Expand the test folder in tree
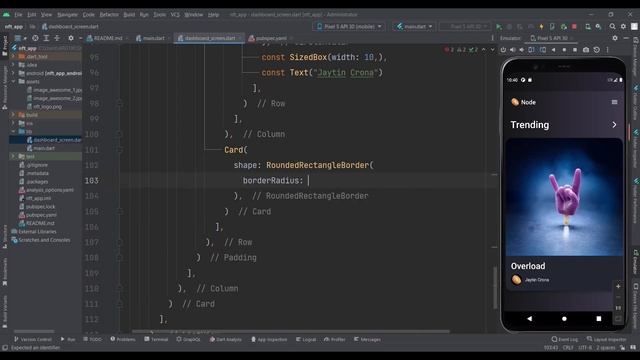Screen dimensions: 640x360 click(13, 156)
